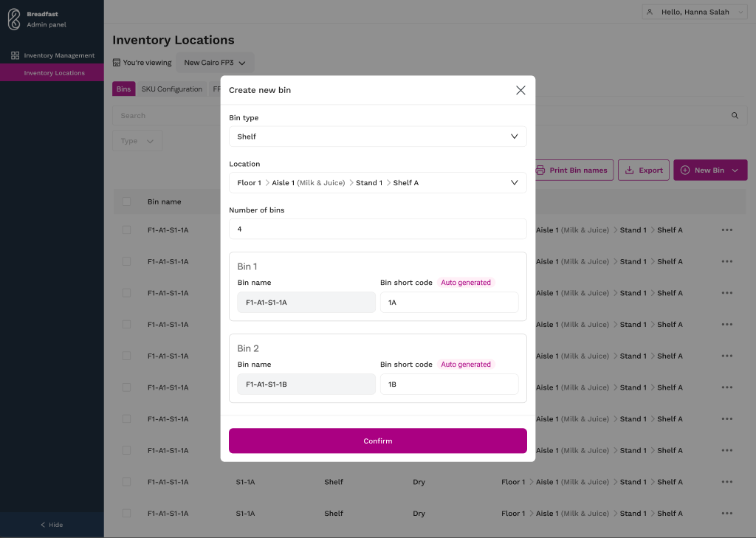Click the Number of bins input field
This screenshot has width=756, height=538.
click(377, 229)
